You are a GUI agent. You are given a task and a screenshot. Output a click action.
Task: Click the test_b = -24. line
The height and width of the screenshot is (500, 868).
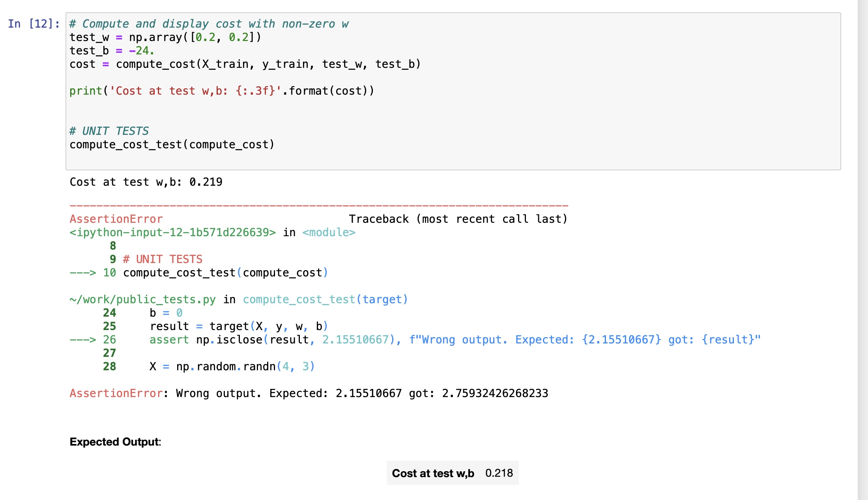pos(112,51)
